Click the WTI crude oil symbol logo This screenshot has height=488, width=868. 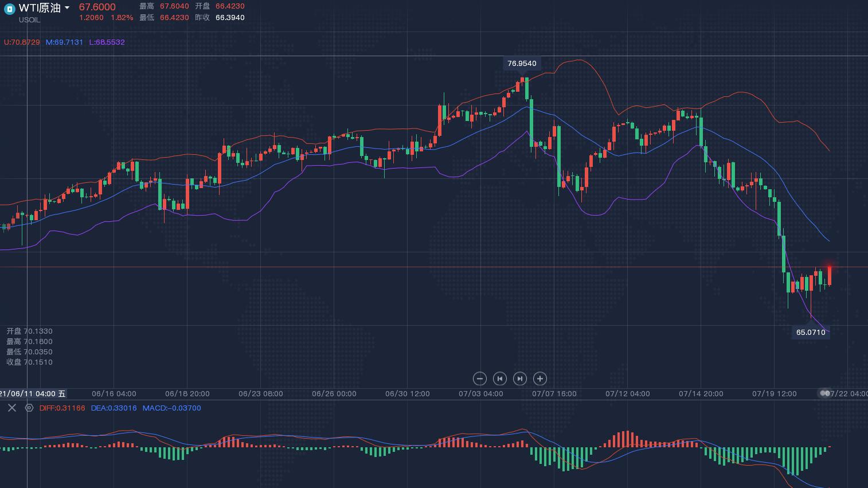click(x=9, y=9)
